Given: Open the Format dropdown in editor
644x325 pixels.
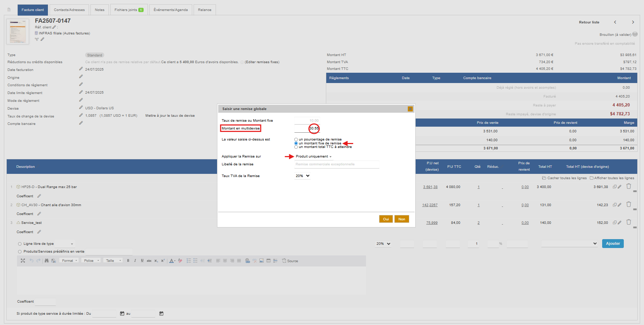Looking at the screenshot, I should click(x=69, y=261).
